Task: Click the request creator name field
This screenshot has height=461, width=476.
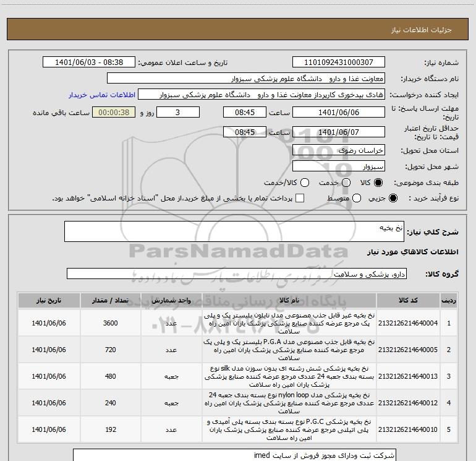Action: [261, 95]
